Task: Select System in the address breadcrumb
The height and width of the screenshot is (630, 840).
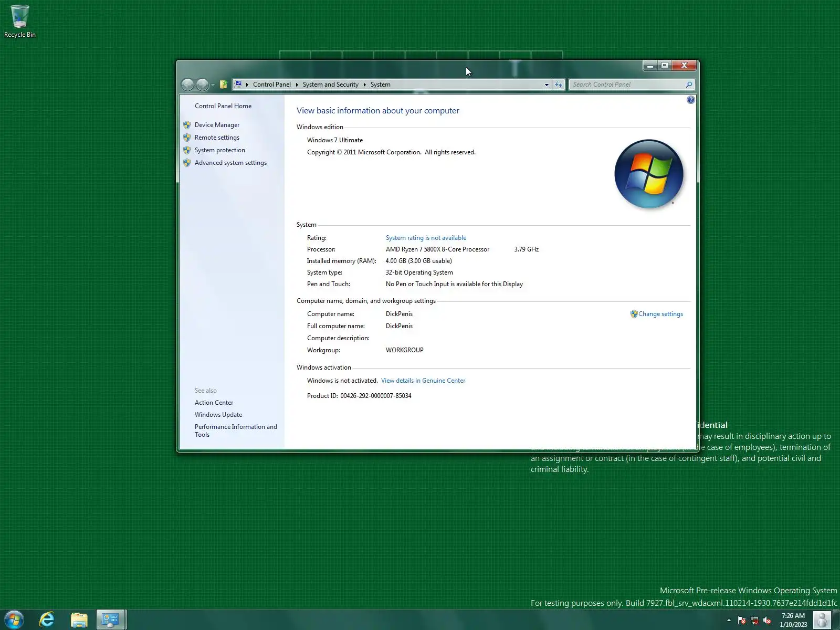Action: click(x=380, y=85)
